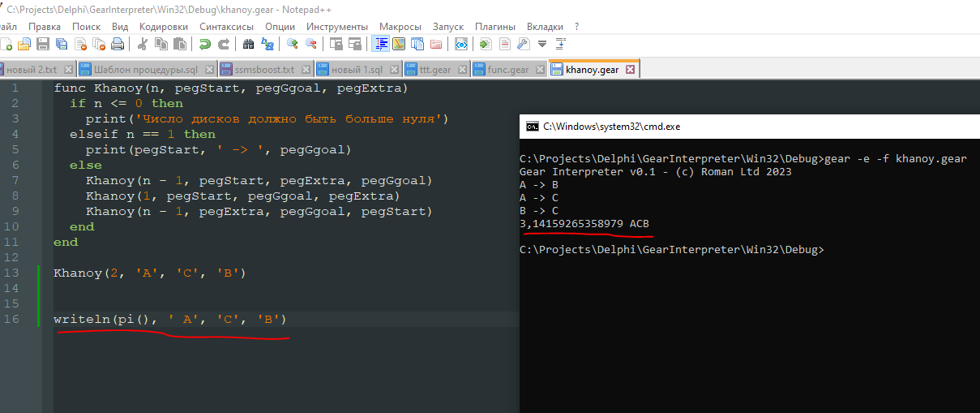Open Find with the binoculars icon

coord(248,44)
